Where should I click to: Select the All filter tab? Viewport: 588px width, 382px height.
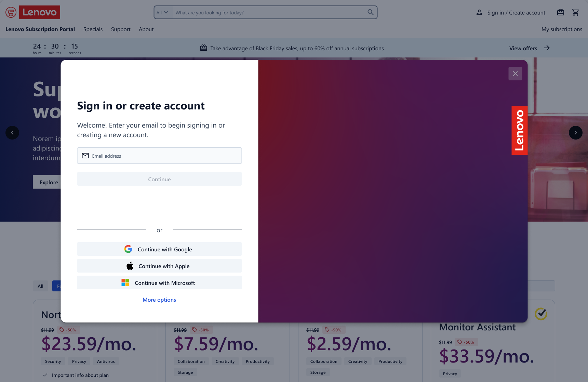(40, 286)
